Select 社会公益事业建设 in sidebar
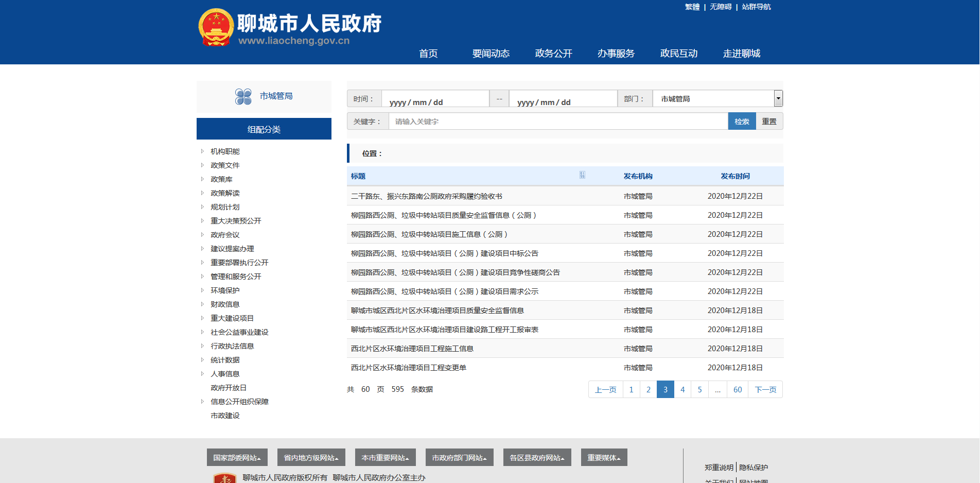Screen dimensions: 980x483 pos(239,332)
